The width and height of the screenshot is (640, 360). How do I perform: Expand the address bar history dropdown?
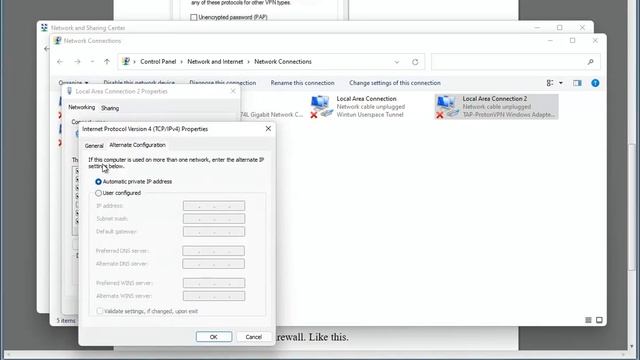pyautogui.click(x=397, y=62)
